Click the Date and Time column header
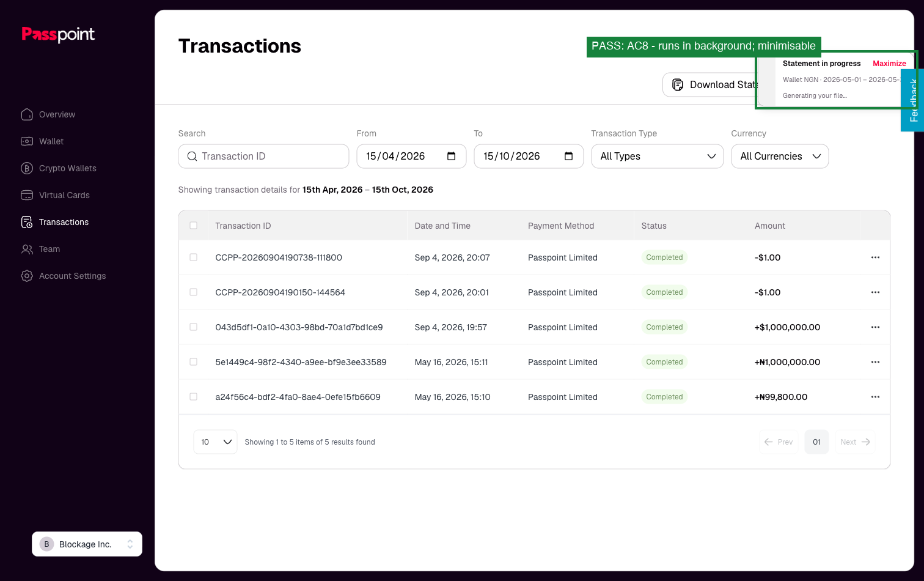The width and height of the screenshot is (924, 581). [x=442, y=226]
